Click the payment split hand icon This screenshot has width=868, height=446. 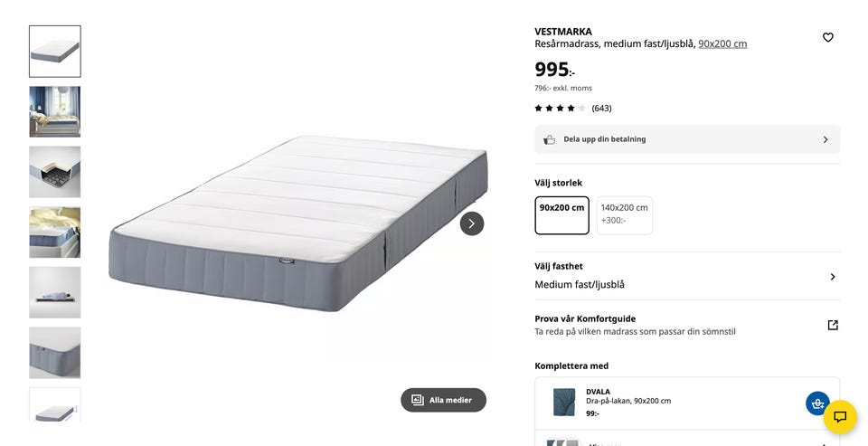(x=549, y=139)
